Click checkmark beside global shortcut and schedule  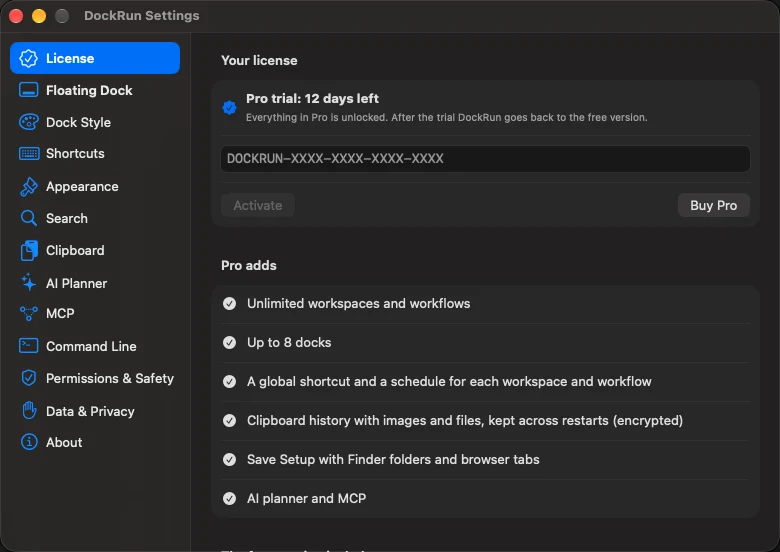point(229,381)
